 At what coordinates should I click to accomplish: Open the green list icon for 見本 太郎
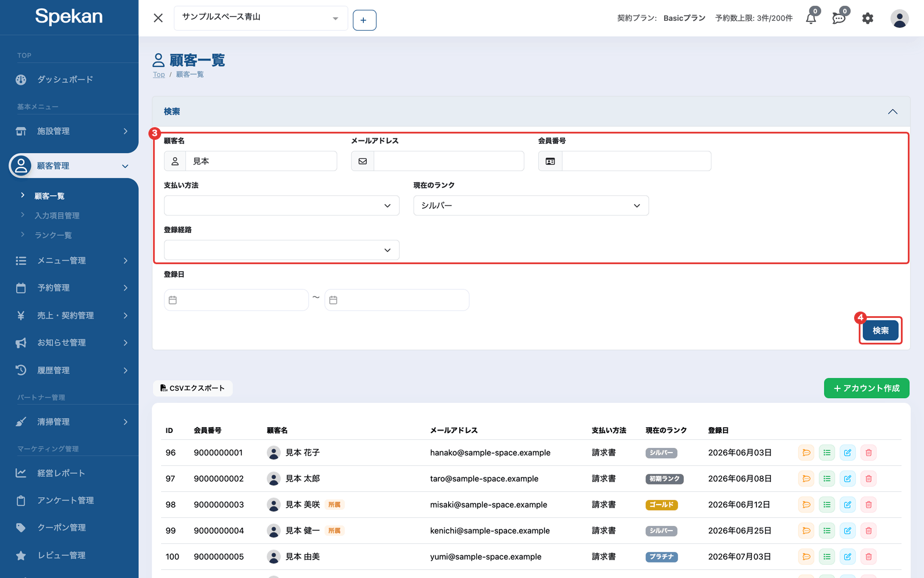coord(827,479)
